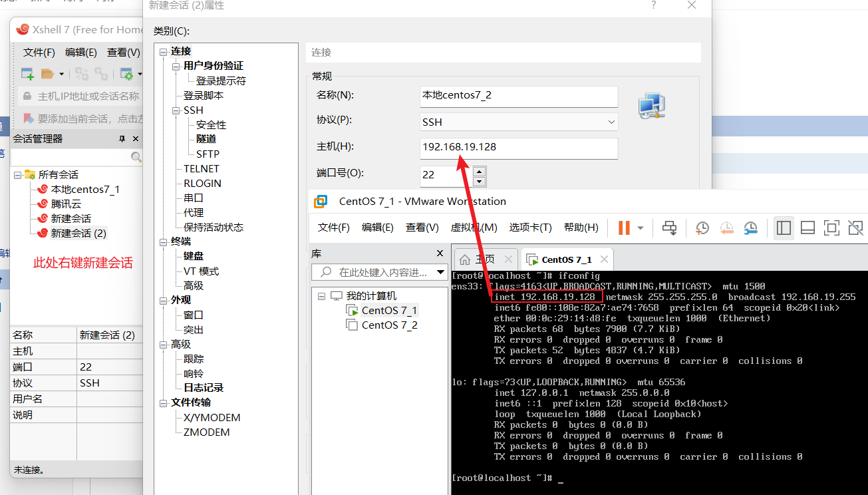868x495 pixels.
Task: Toggle VMware library sidebar view icon
Action: (784, 228)
